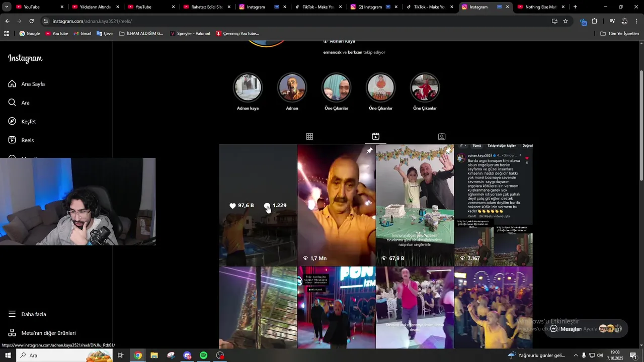Open the reel with 1,7 Mn views
The width and height of the screenshot is (644, 362).
336,205
